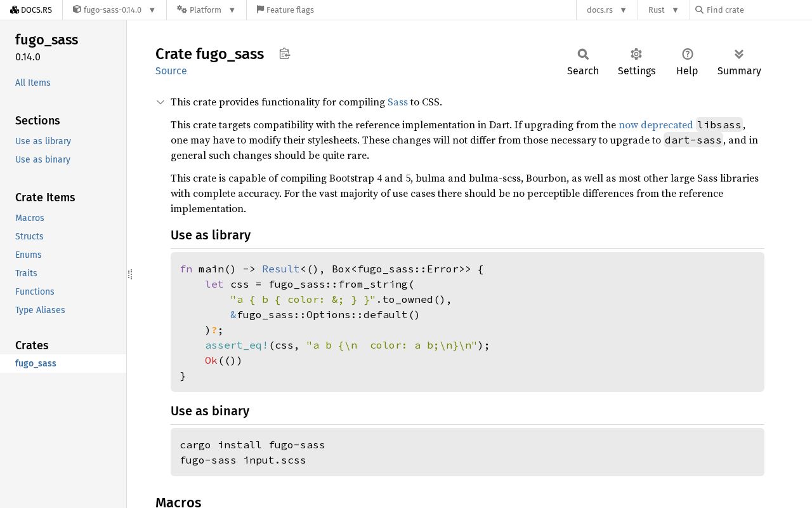The width and height of the screenshot is (812, 508).
Task: Copy item path using clipboard icon
Action: tap(285, 54)
